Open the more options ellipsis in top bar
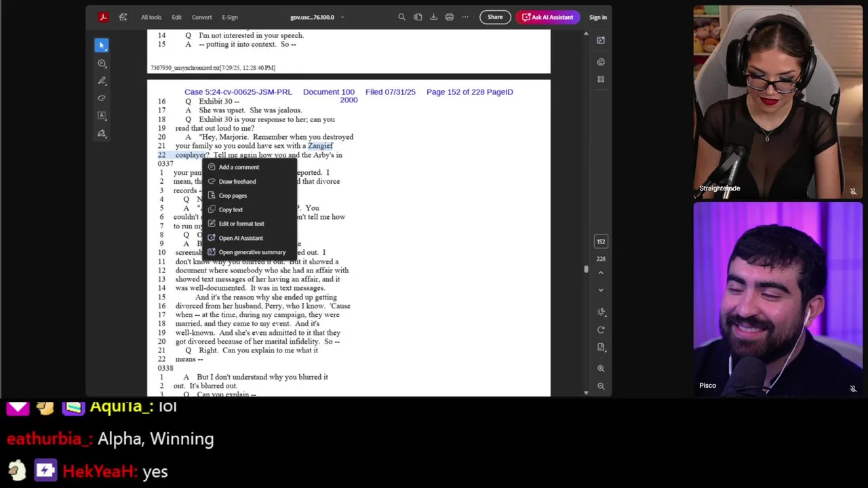Screen dimensions: 868x488 pyautogui.click(x=465, y=17)
